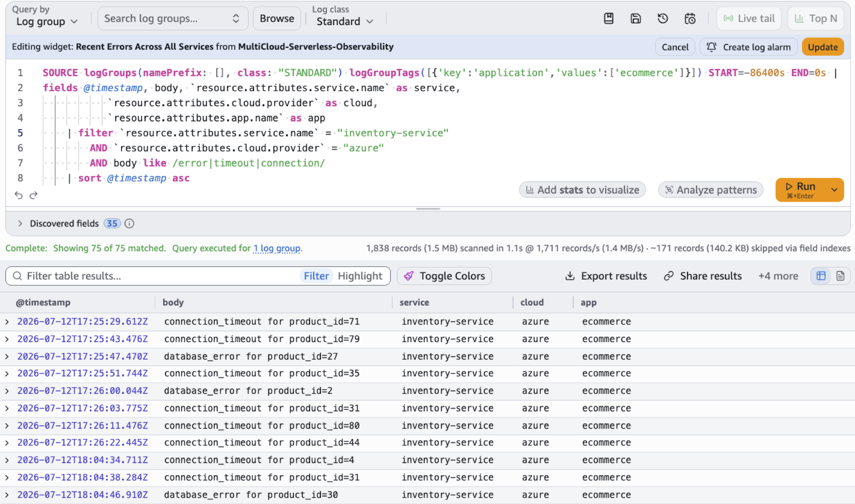Screen dimensions: 855x504
Task: Open the Log class Standard dropdown
Action: 345,21
